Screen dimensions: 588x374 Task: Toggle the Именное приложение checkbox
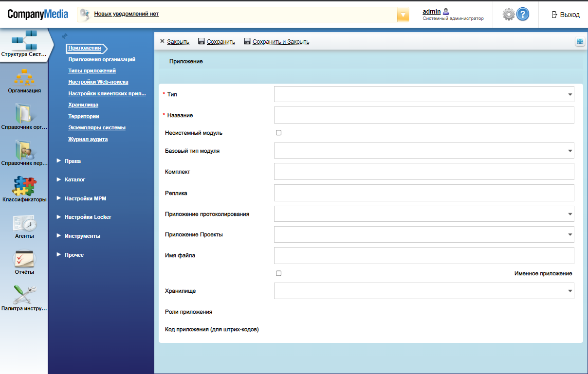[x=278, y=273]
